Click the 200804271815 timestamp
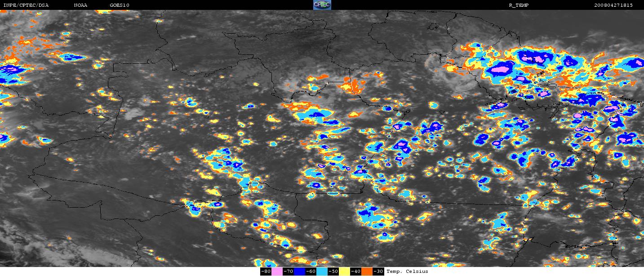 click(x=613, y=5)
